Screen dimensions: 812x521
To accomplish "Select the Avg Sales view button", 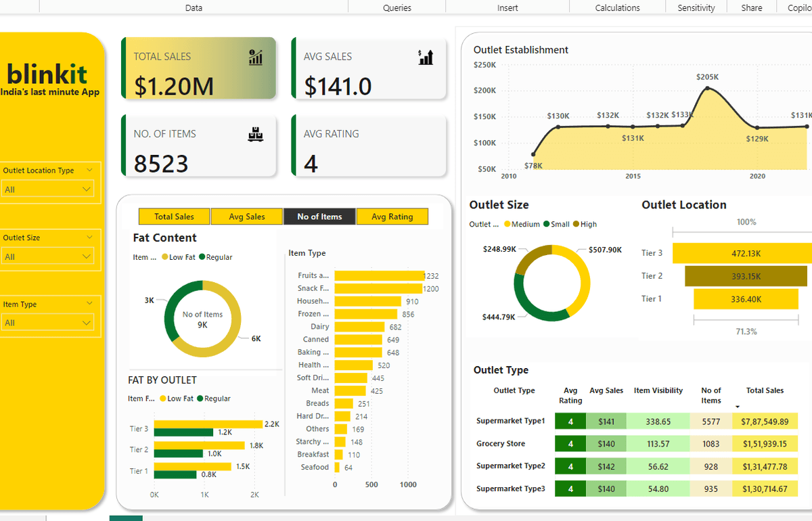I will 246,216.
